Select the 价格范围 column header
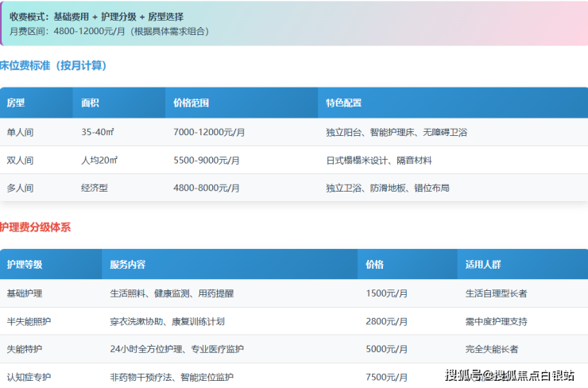Viewport: 588px width, 388px height. coord(191,103)
